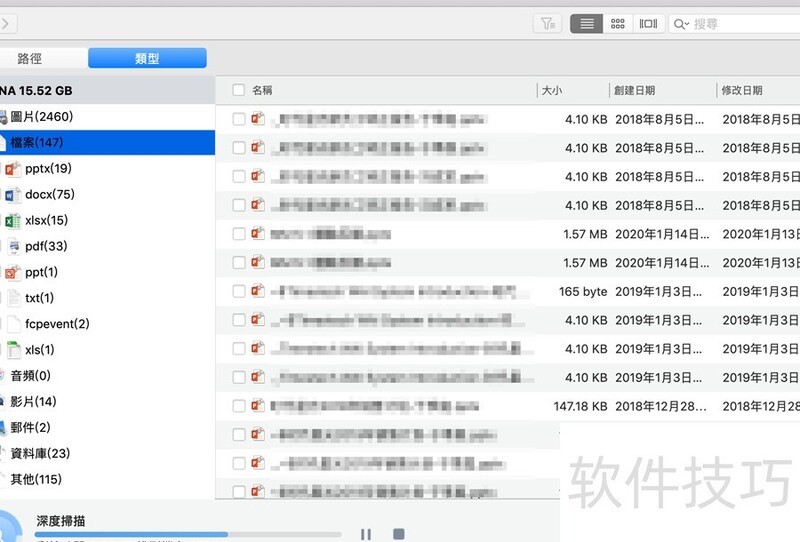Switch to the 類型 tab
Image resolution: width=800 pixels, height=542 pixels.
click(147, 58)
